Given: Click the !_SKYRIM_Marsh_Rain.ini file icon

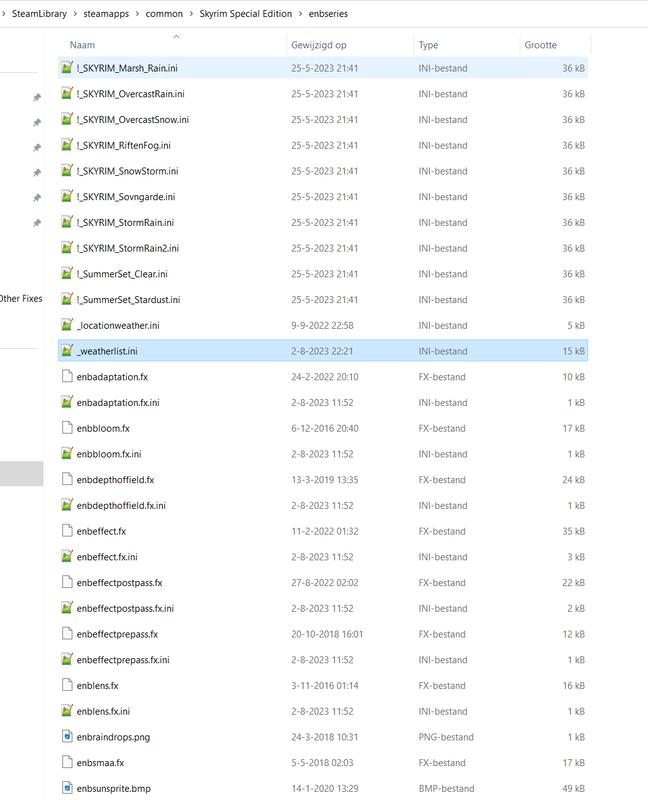Looking at the screenshot, I should point(67,67).
